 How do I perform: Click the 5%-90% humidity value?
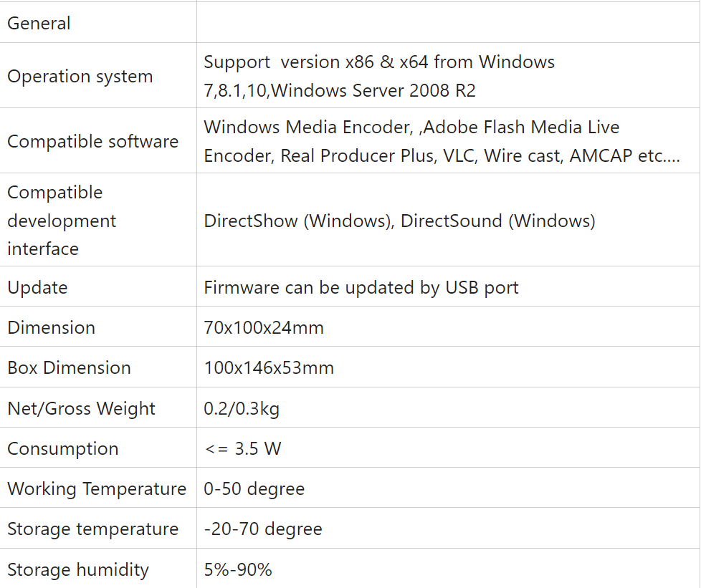(238, 569)
